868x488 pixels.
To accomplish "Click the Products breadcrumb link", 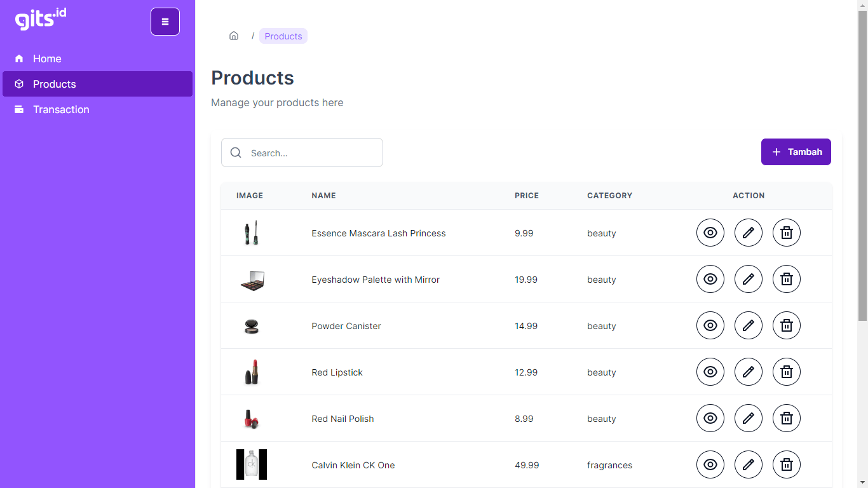I will click(x=283, y=36).
